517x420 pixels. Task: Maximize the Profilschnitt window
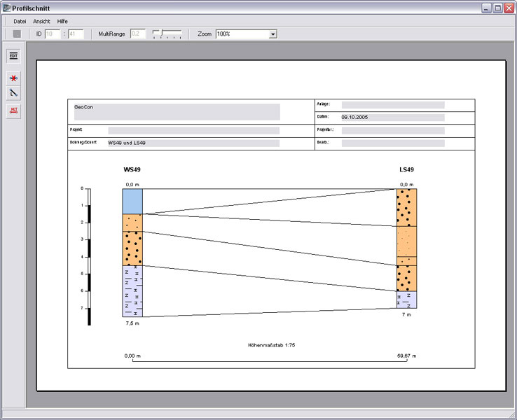coord(497,7)
